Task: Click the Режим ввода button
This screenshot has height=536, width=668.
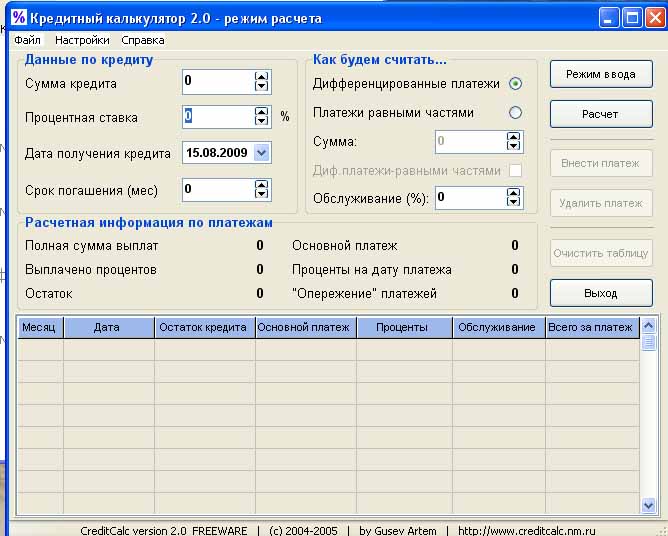Action: [x=600, y=74]
